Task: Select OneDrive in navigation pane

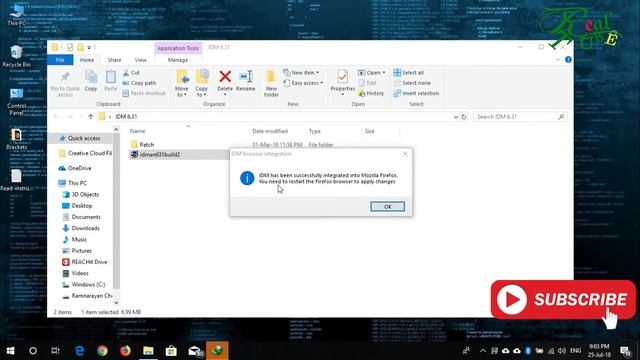Action: [x=75, y=168]
